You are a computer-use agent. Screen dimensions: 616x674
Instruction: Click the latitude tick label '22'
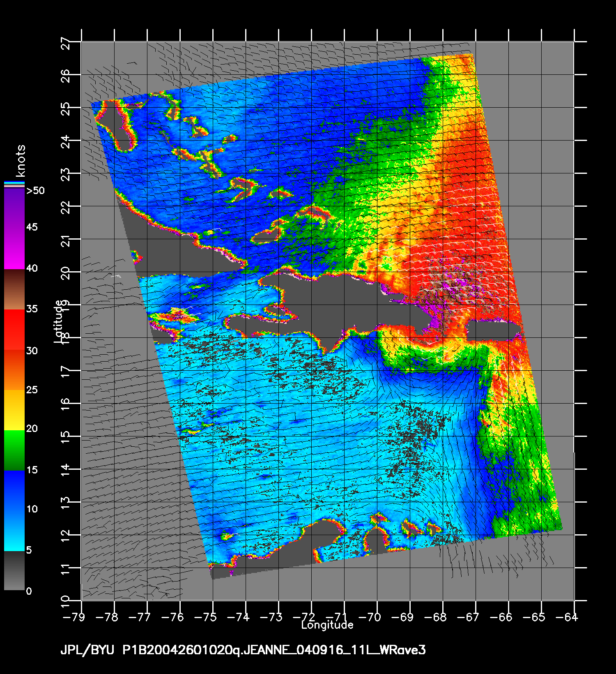tap(65, 208)
